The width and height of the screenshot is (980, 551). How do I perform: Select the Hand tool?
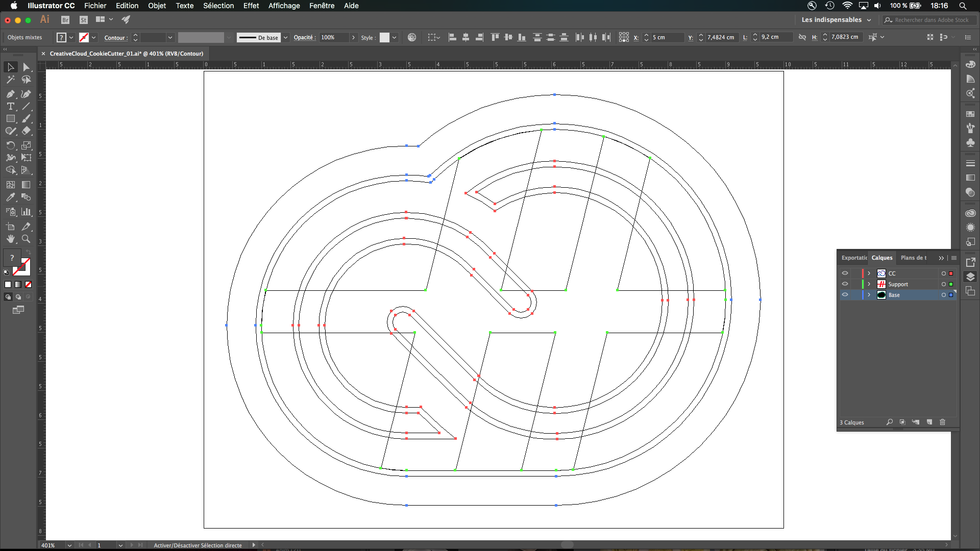11,239
